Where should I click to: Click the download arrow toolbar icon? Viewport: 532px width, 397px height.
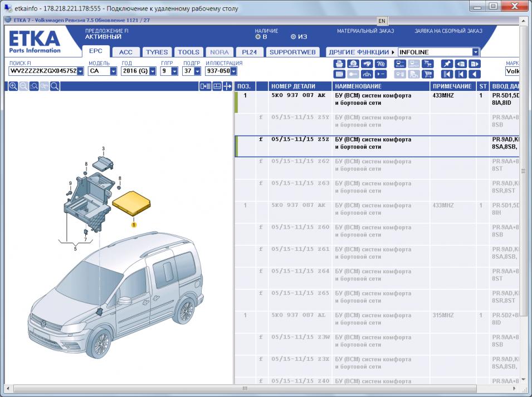pos(367,74)
